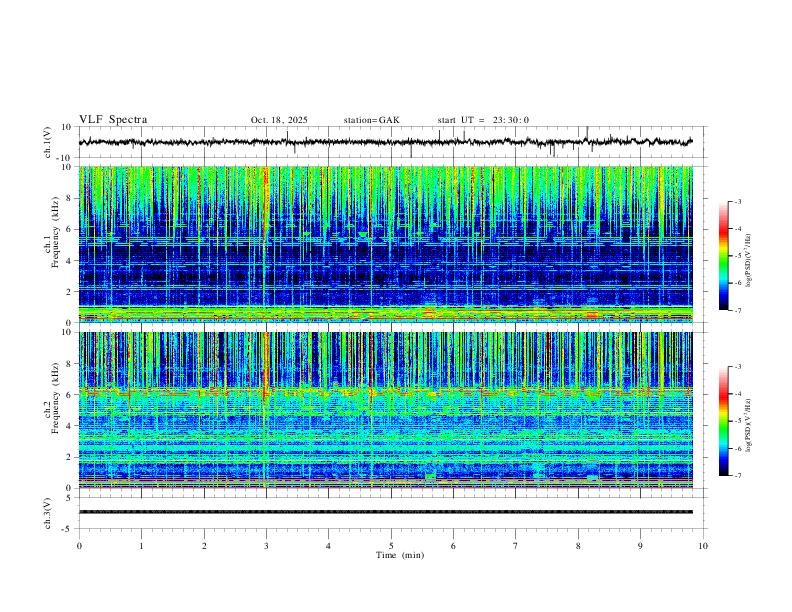Click the ch.1 voltage waveform trace
Viewport: 792px width, 612px height.
click(385, 142)
